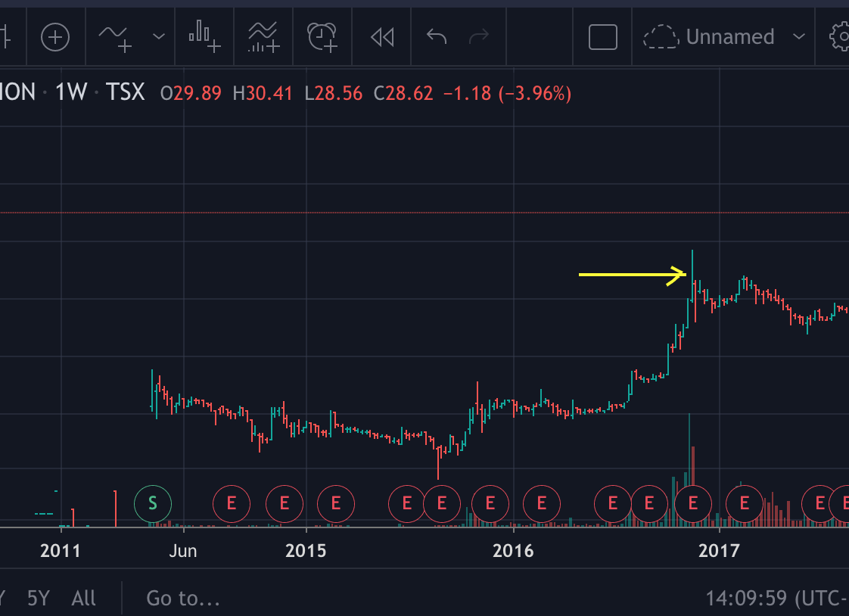
Task: Click the O29.89 open value
Action: pyautogui.click(x=191, y=93)
